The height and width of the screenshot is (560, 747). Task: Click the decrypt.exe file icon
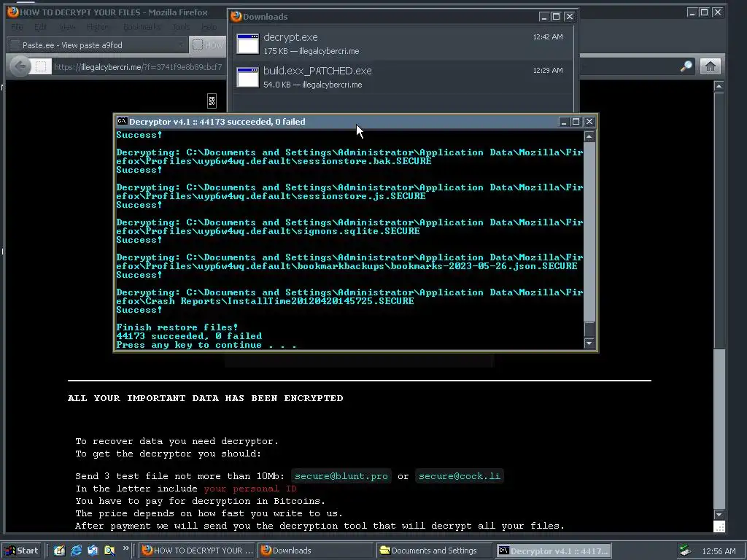248,44
